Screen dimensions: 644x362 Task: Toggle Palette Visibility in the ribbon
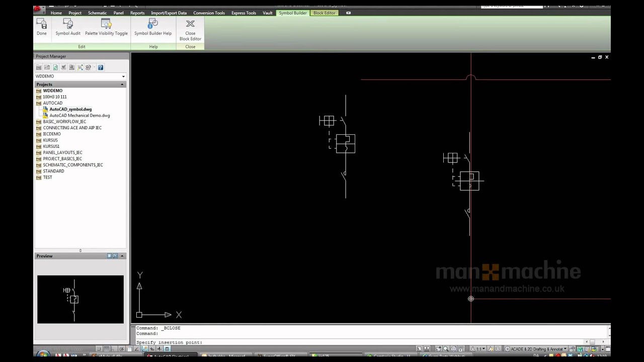[x=106, y=27]
